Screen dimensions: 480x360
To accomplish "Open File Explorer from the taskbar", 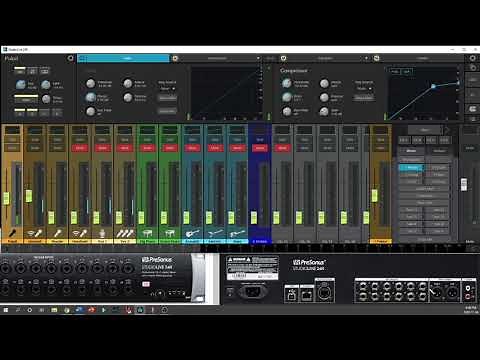I will (54, 310).
